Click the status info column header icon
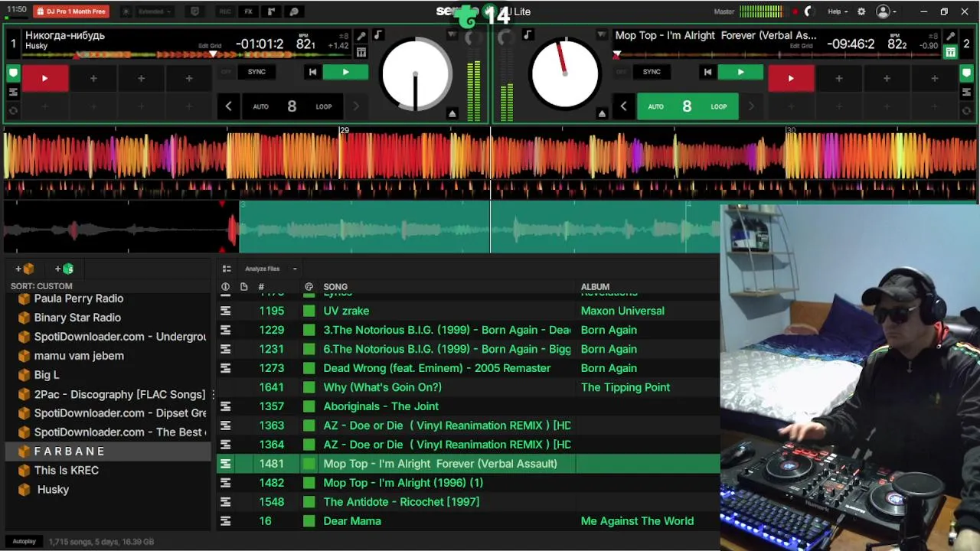This screenshot has height=551, width=980. (225, 287)
